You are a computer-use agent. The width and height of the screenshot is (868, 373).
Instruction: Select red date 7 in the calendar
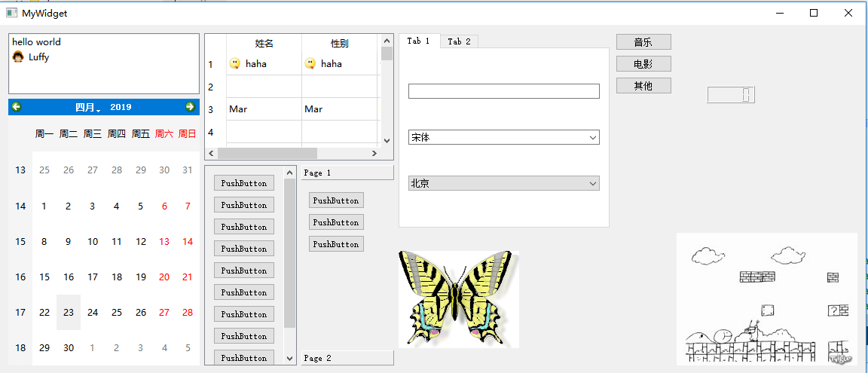tap(188, 206)
